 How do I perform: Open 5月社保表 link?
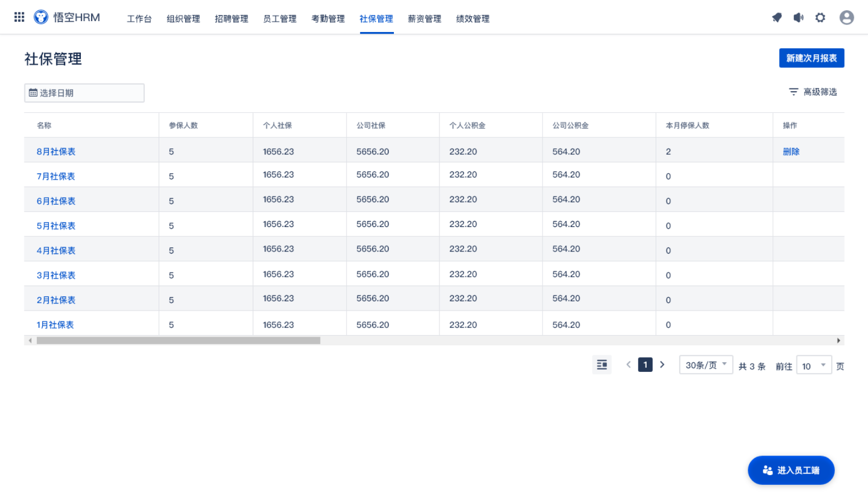tap(56, 226)
